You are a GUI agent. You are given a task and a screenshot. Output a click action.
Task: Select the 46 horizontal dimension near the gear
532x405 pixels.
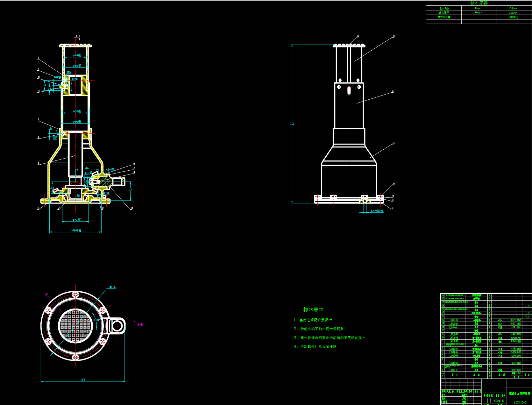(x=87, y=168)
